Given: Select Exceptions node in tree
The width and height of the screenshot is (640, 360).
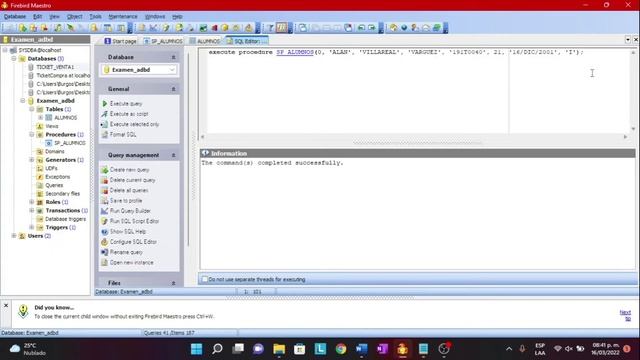Looking at the screenshot, I should (58, 177).
